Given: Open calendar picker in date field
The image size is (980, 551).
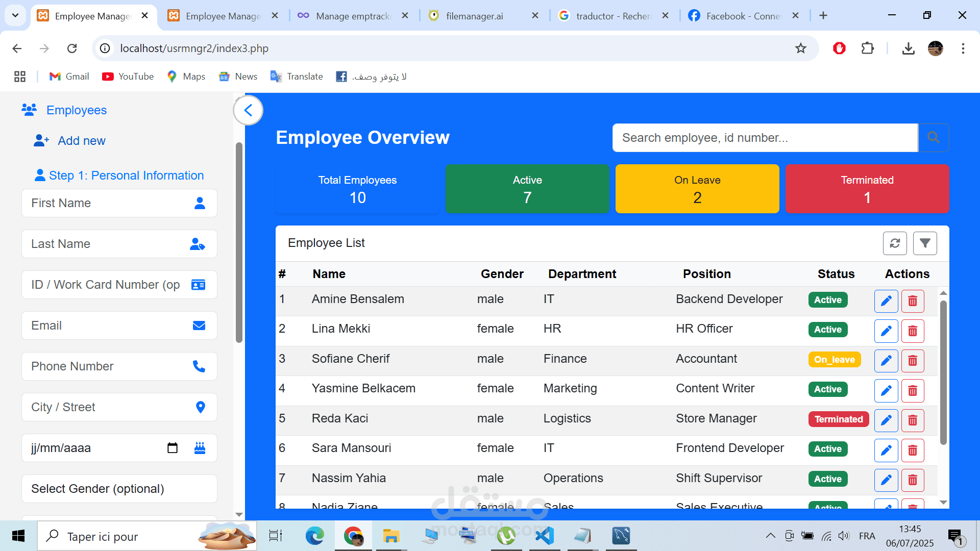Looking at the screenshot, I should [x=173, y=448].
